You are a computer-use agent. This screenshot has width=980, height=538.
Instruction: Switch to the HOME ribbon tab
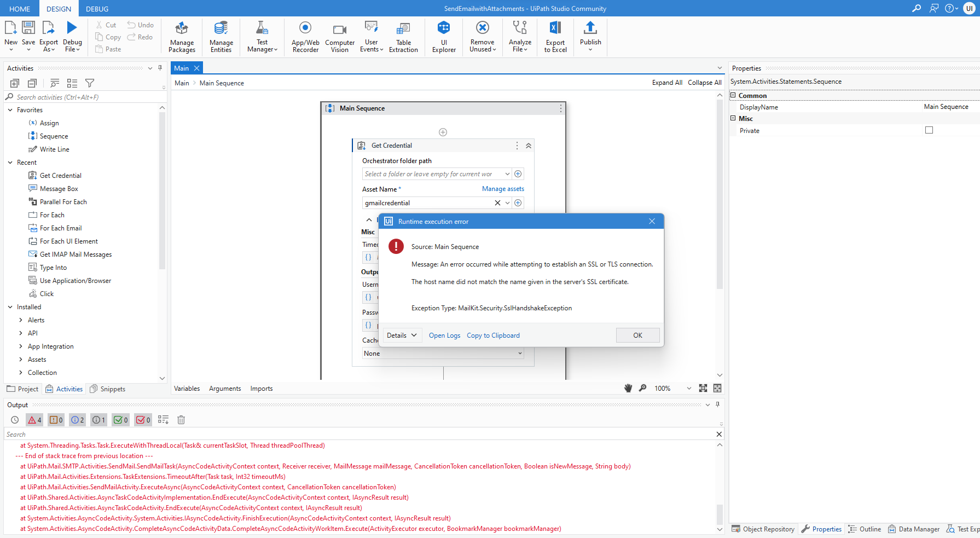20,9
